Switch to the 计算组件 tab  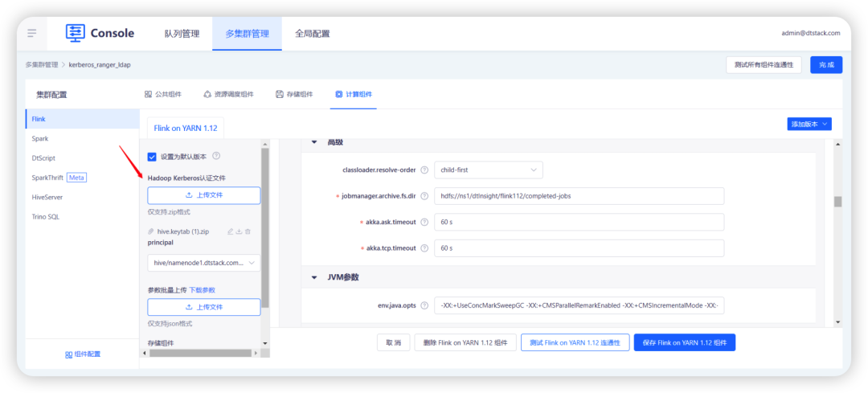[x=353, y=94]
